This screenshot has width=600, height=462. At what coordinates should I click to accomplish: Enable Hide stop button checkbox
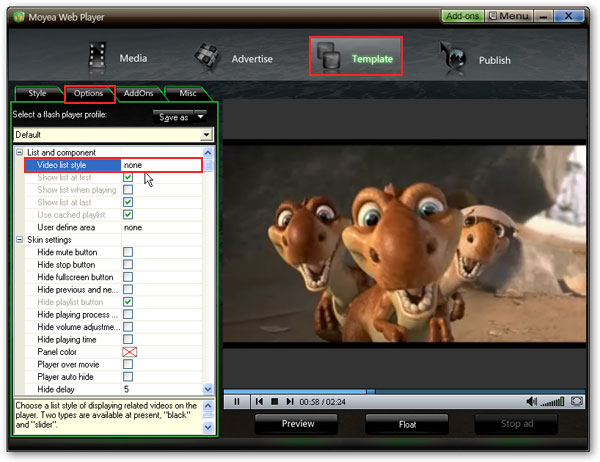(x=128, y=264)
